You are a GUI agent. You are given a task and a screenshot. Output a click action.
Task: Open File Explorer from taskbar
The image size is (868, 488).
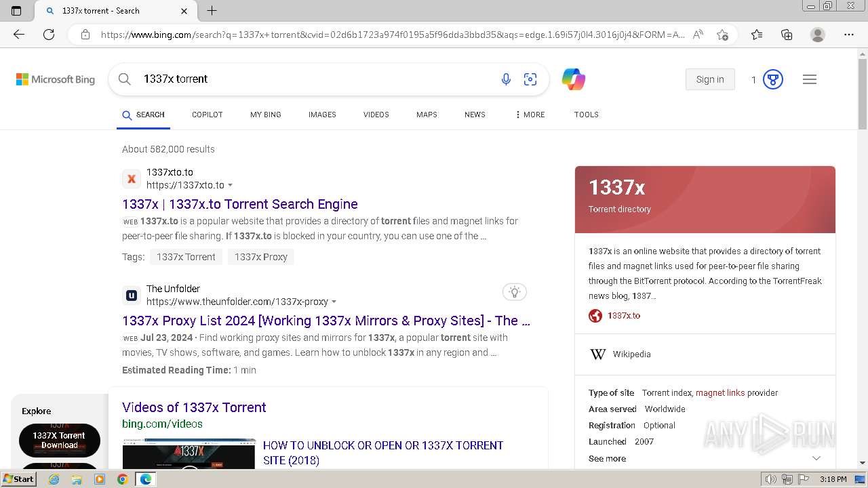[x=77, y=479]
